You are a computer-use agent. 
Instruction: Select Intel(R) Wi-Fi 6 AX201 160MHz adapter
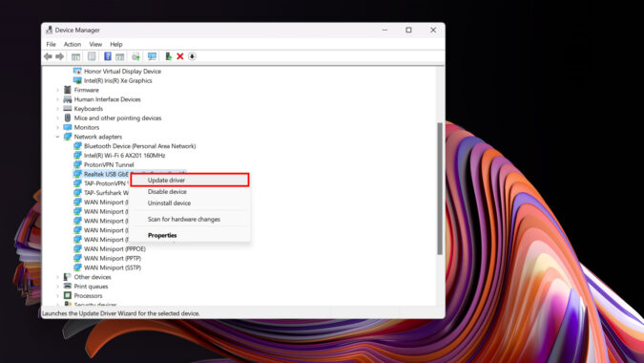tap(124, 156)
